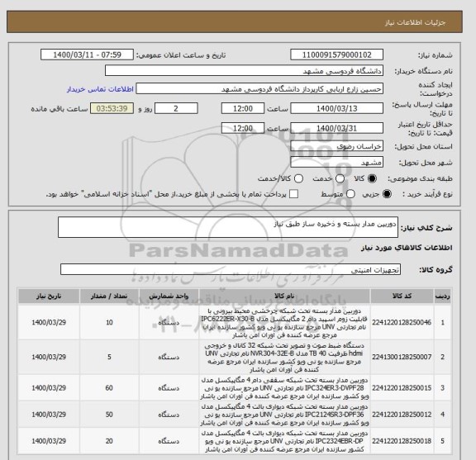This screenshot has width=476, height=460.
Task: Select the خدمت category radio button
Action: pos(340,178)
